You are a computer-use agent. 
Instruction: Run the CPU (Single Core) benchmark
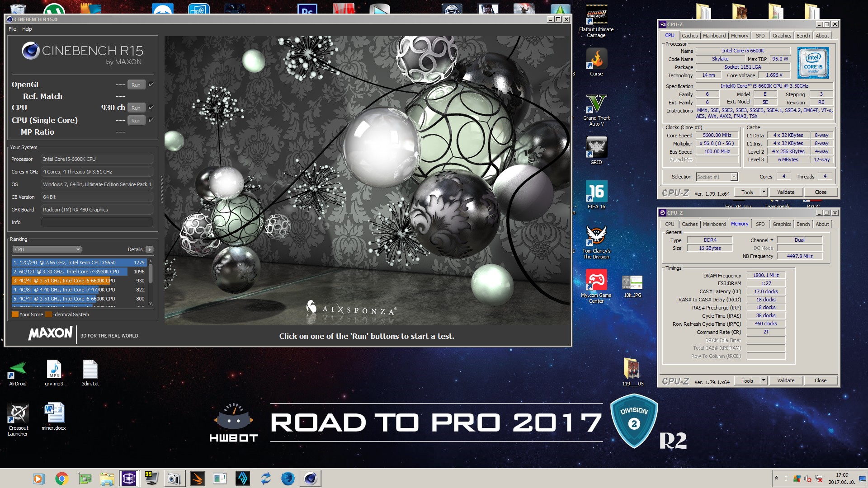136,121
